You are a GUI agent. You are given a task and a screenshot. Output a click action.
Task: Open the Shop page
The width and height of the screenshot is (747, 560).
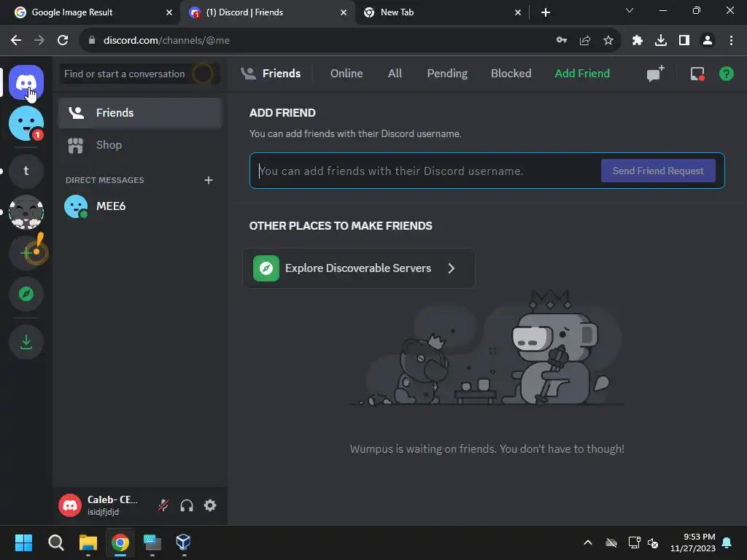[140, 145]
